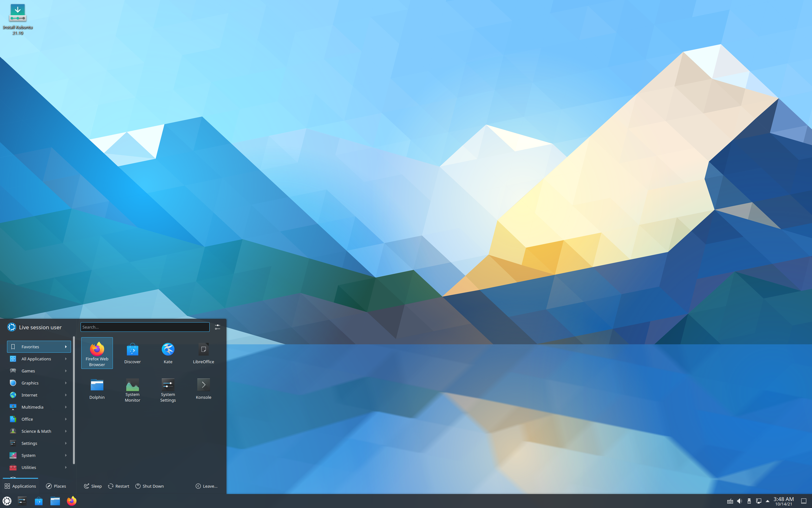Open Discover from the taskbar
Viewport: 812px width, 508px height.
(x=39, y=501)
